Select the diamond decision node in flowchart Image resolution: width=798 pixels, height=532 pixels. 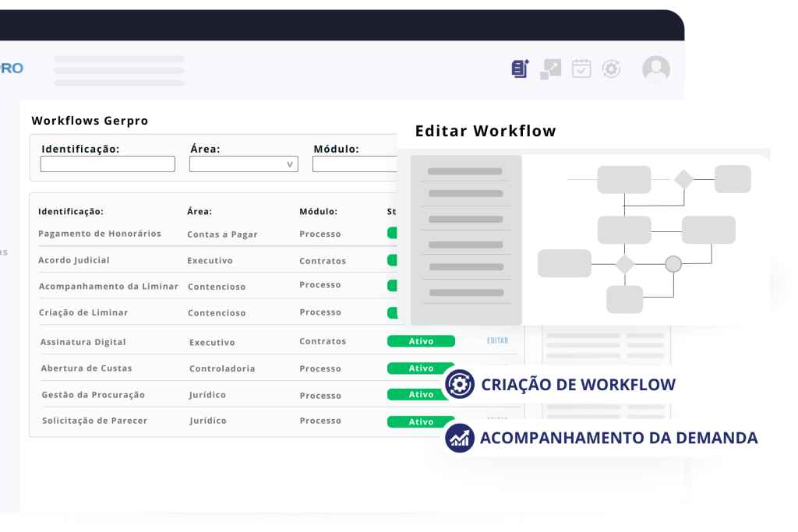(x=683, y=179)
